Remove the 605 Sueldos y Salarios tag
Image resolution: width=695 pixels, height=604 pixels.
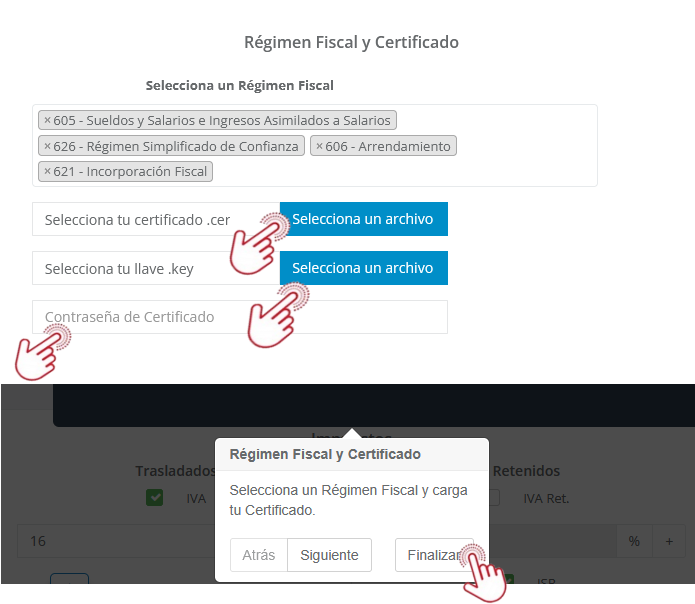pos(47,121)
